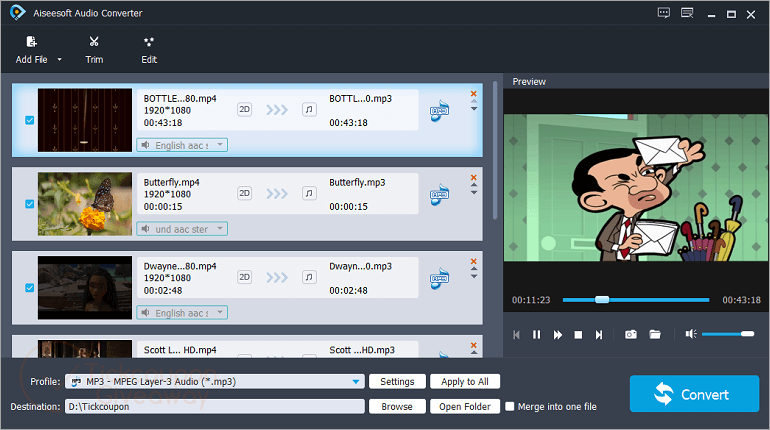Click the Destination path field

tap(215, 406)
